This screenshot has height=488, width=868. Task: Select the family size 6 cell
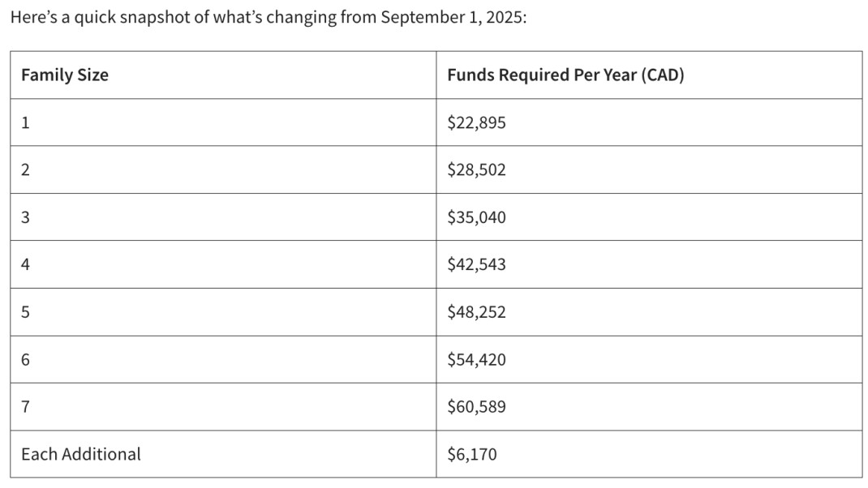tap(25, 359)
